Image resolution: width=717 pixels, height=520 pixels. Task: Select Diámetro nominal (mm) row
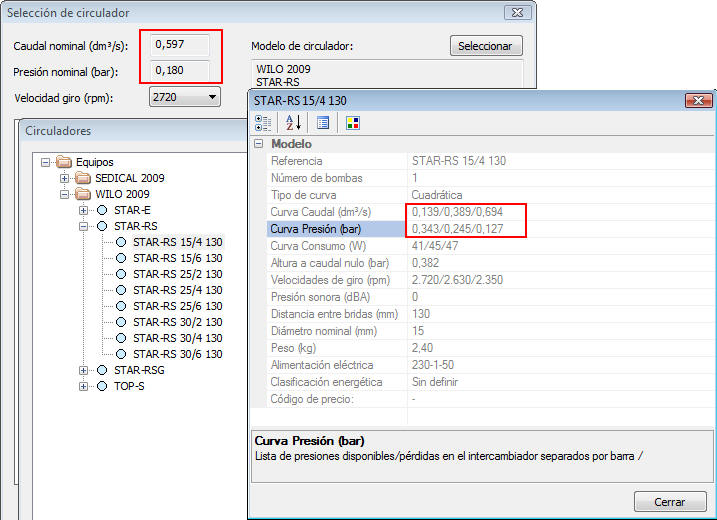coord(492,331)
